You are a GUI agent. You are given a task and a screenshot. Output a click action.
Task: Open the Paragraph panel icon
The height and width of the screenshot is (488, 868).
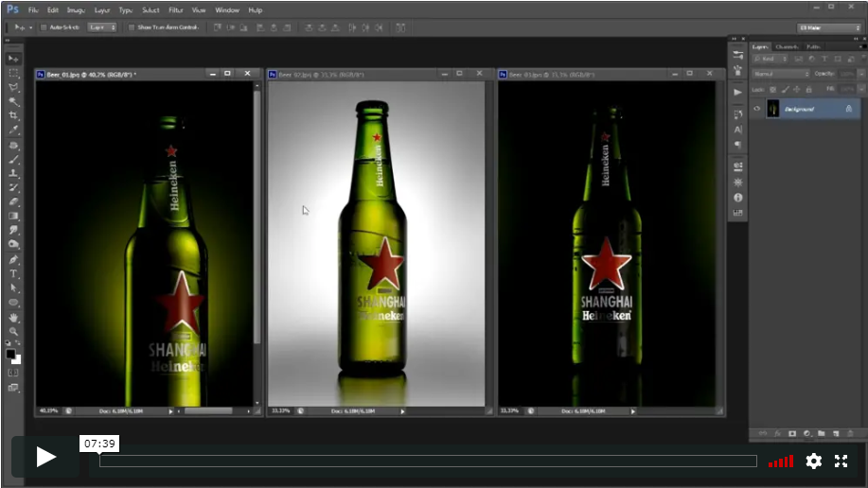click(x=738, y=145)
